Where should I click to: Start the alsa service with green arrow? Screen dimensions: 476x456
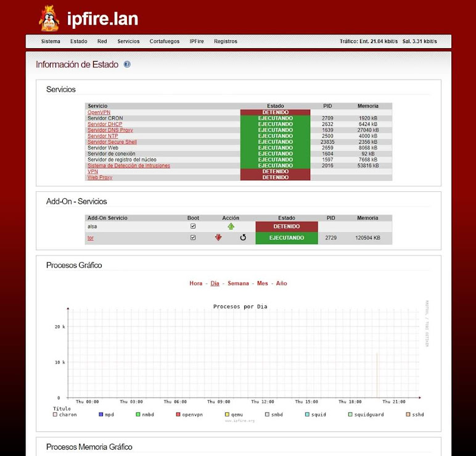(231, 226)
